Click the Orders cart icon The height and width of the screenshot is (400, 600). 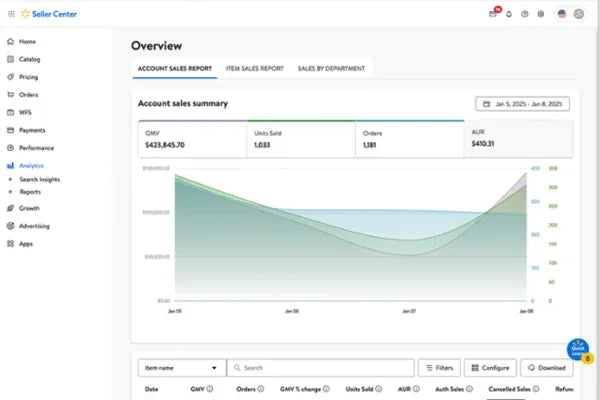click(10, 95)
